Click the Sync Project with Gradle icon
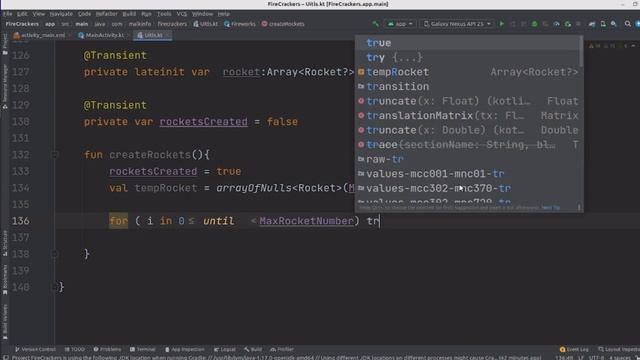Viewport: 640px width, 360px height. point(592,24)
